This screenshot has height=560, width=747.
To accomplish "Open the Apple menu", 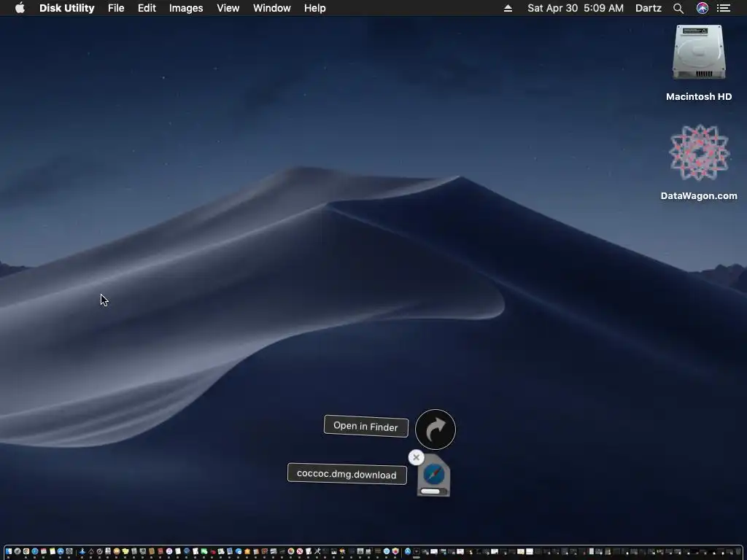I will click(20, 8).
